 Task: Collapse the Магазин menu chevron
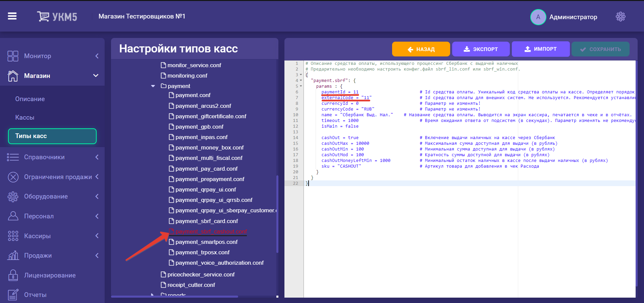pos(96,76)
